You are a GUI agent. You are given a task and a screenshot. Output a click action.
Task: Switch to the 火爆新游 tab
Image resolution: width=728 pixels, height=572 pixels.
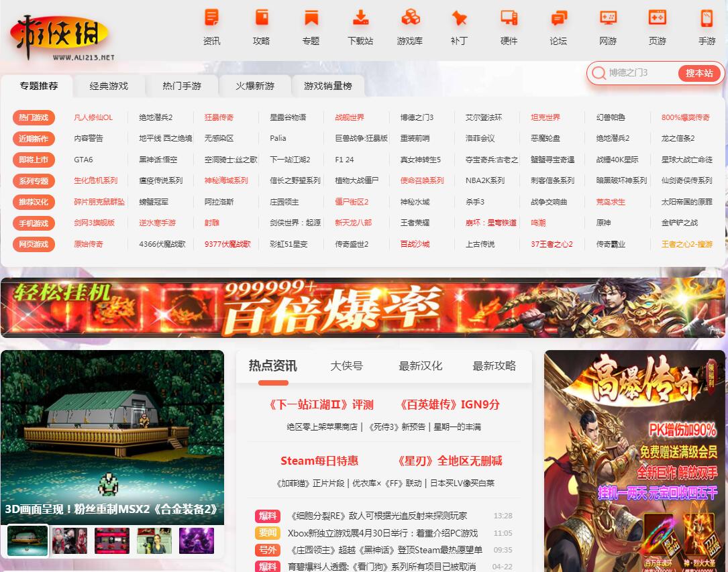254,86
